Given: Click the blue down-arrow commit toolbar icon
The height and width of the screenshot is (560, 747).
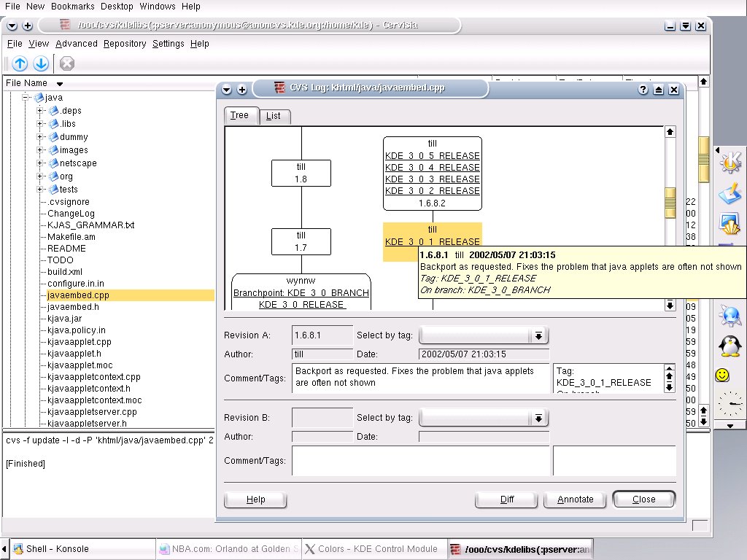Looking at the screenshot, I should pos(41,63).
